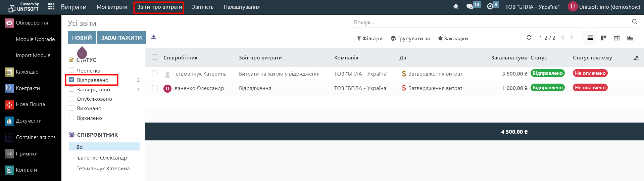Click the Пошук search field

(x=490, y=22)
